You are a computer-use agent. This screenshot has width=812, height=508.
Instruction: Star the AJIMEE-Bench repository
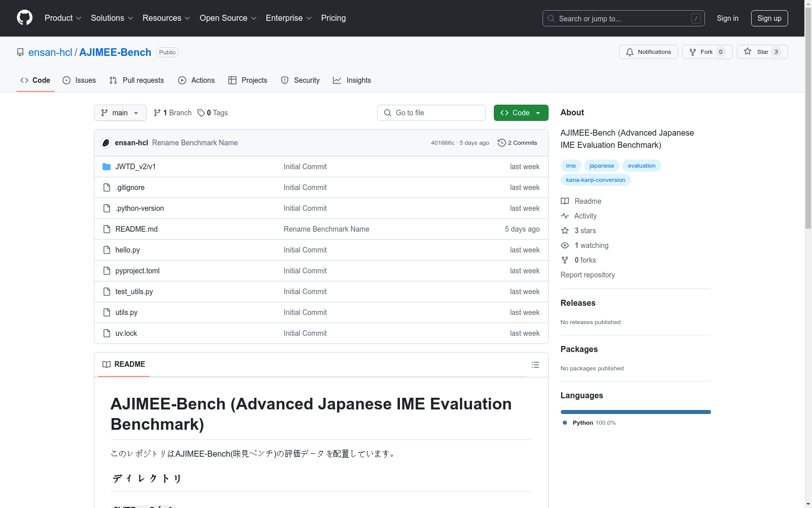tap(762, 52)
